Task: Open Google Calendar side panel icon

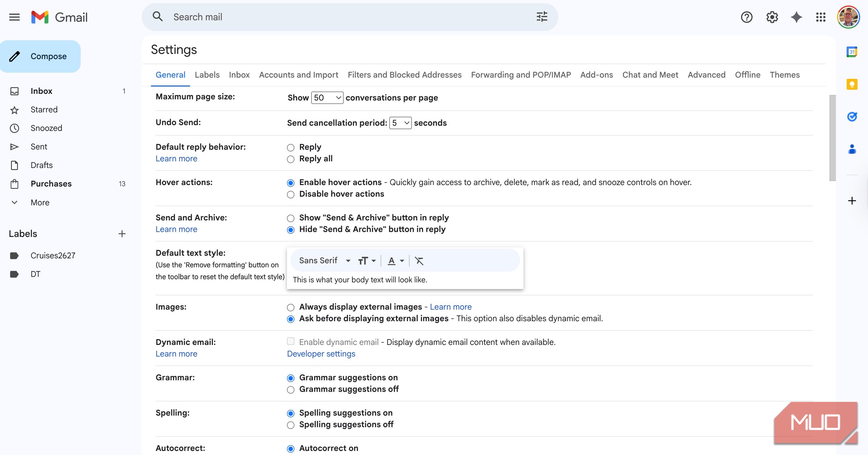Action: (x=852, y=52)
